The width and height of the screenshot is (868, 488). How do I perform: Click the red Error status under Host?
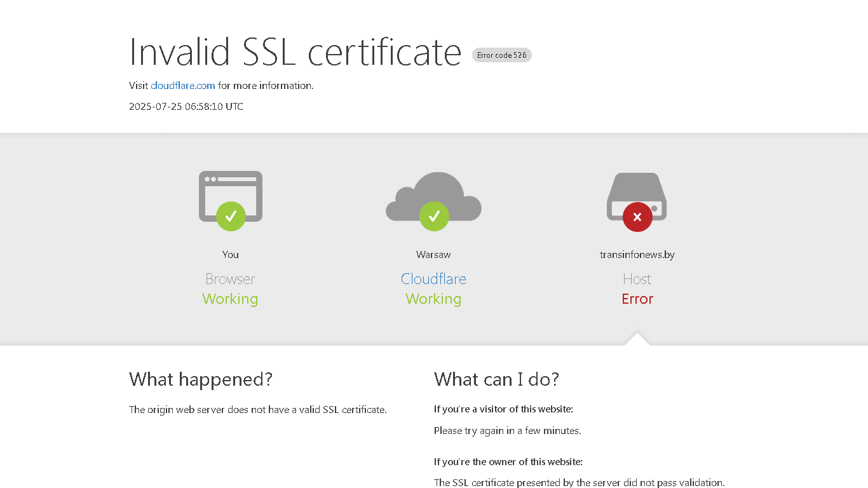637,299
